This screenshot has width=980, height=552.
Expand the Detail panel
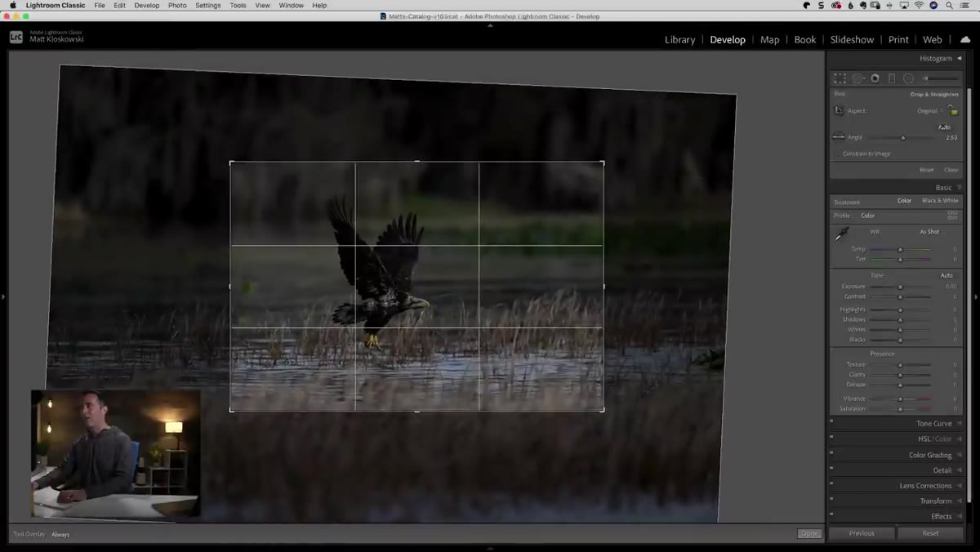pos(959,470)
